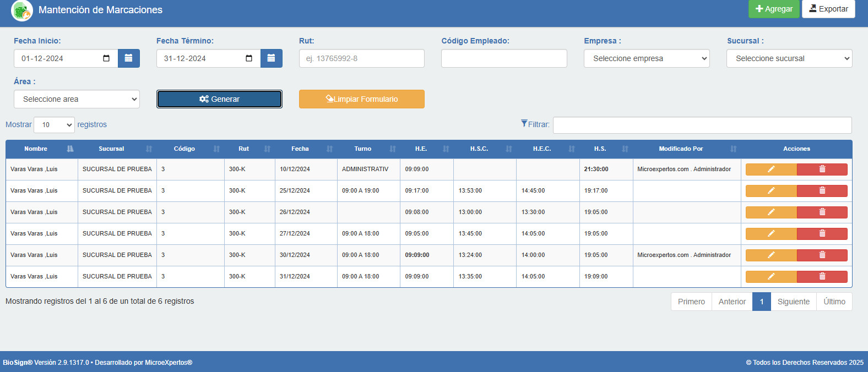Click native date icon inside 31-12-2024 field
The width and height of the screenshot is (868, 372).
tap(249, 58)
